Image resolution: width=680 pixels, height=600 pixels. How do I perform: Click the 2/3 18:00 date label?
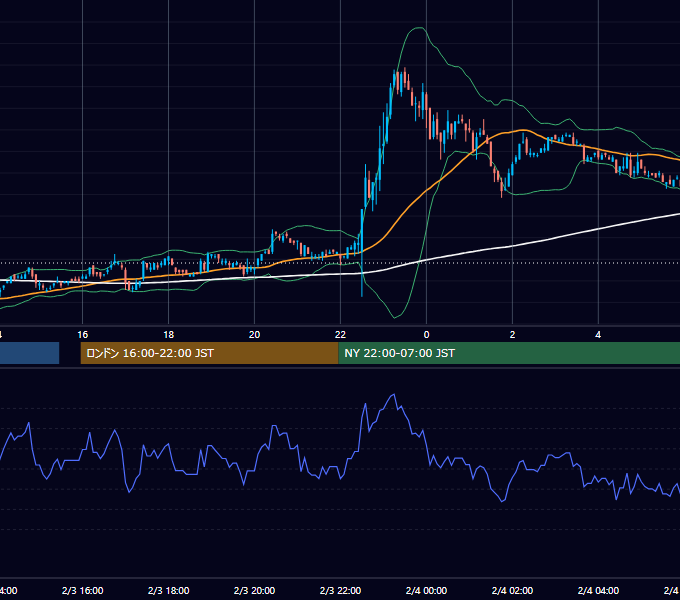coord(168,590)
